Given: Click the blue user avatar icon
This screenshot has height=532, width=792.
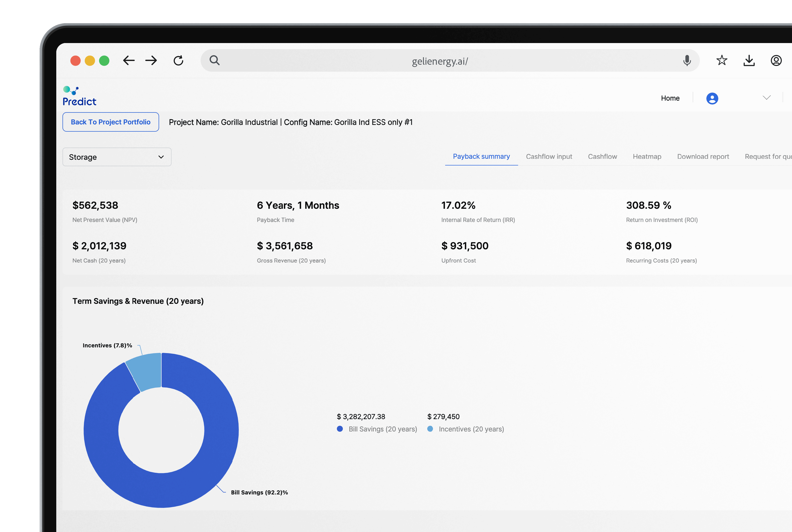Looking at the screenshot, I should tap(712, 98).
